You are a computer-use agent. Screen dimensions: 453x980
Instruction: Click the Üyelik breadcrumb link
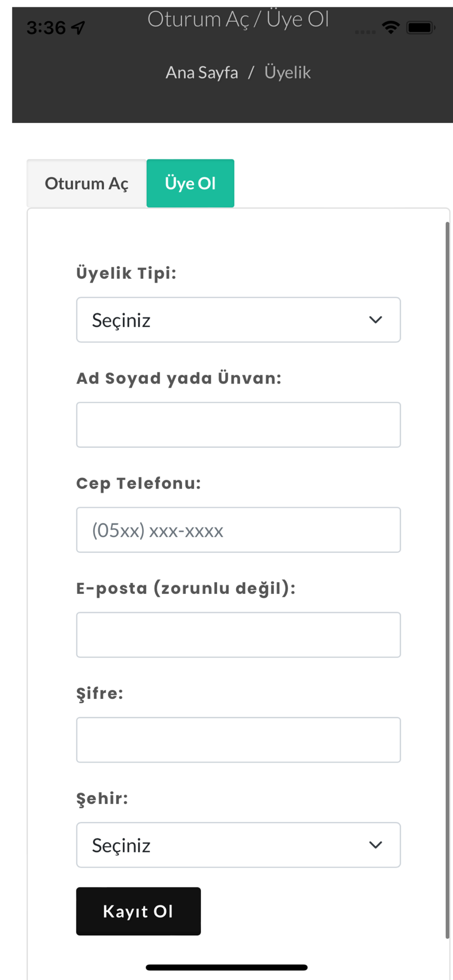[287, 73]
